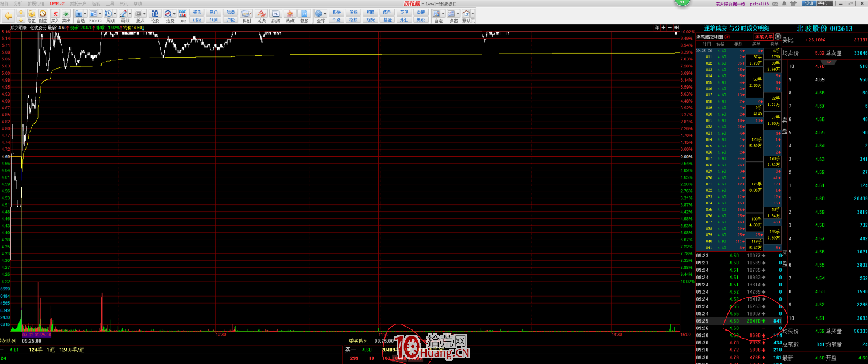The width and height of the screenshot is (868, 364).
Task: Open the 科创 board icon
Action: (247, 16)
